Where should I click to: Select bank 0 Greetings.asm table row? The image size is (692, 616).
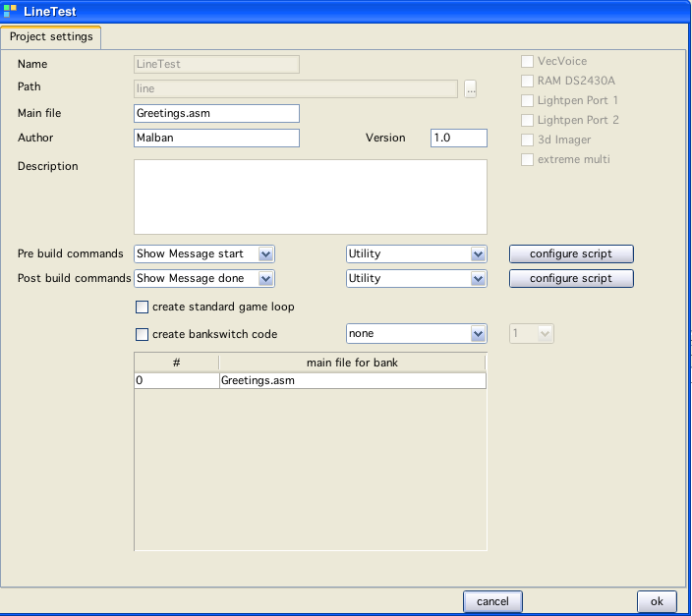tap(310, 380)
